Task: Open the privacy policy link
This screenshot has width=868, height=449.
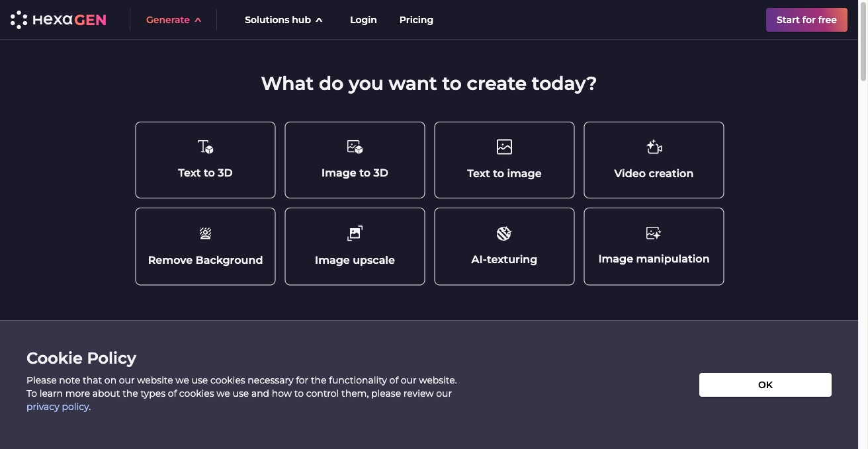Action: (x=58, y=407)
